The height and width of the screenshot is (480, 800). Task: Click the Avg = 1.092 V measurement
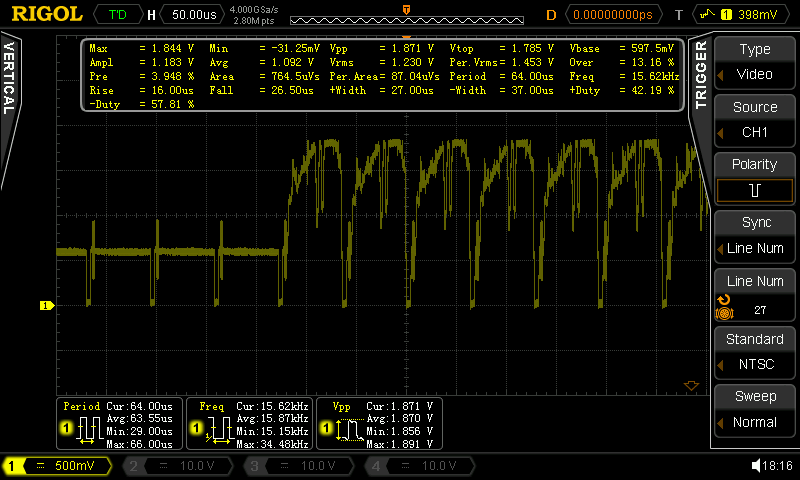point(261,62)
